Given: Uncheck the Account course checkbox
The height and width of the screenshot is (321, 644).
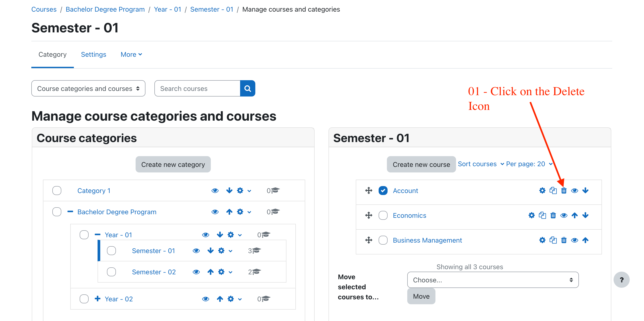Looking at the screenshot, I should (383, 191).
